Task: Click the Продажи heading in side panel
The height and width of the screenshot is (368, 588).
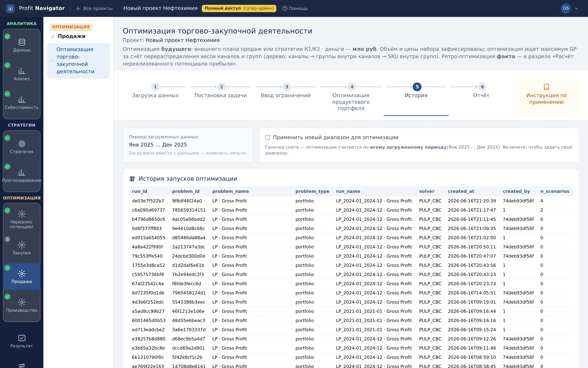Action: pos(71,36)
